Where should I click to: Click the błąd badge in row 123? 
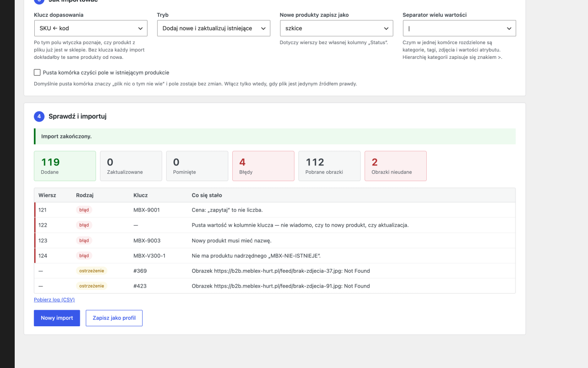pyautogui.click(x=84, y=240)
